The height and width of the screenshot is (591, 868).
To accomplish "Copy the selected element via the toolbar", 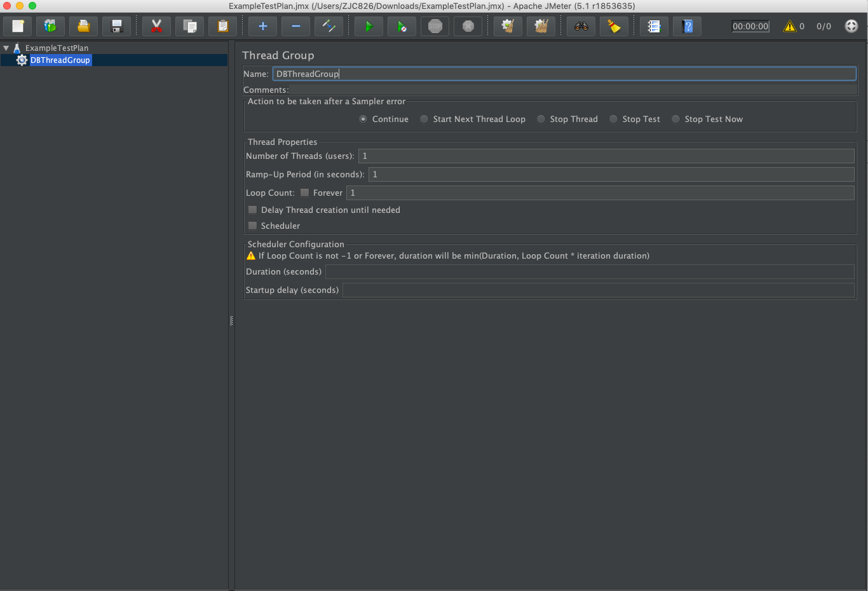I will click(189, 26).
